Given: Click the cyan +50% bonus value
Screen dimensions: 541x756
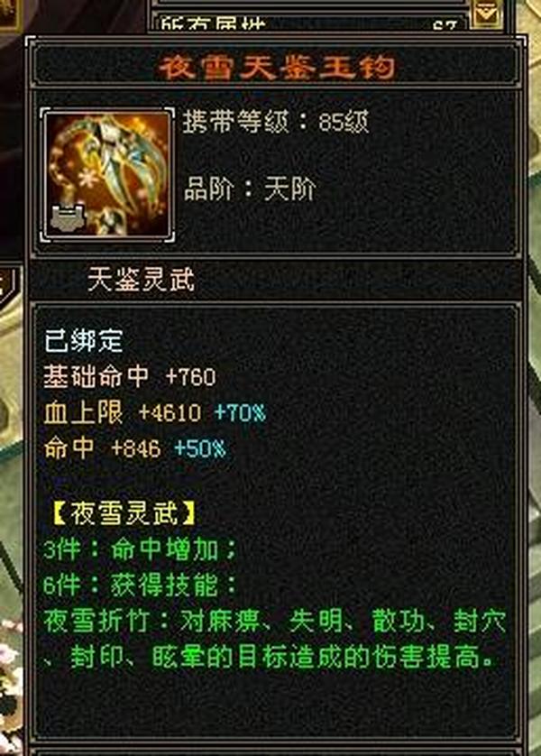Looking at the screenshot, I should coord(200,448).
